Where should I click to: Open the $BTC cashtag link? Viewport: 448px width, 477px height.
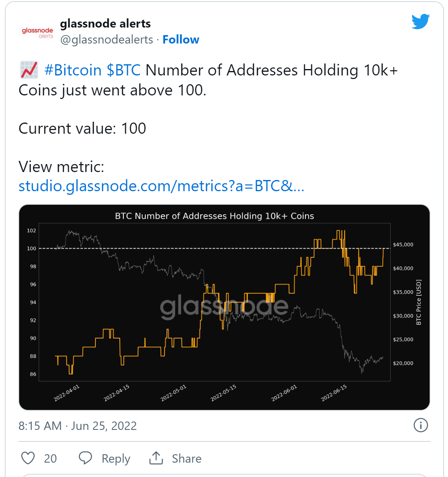coord(123,70)
